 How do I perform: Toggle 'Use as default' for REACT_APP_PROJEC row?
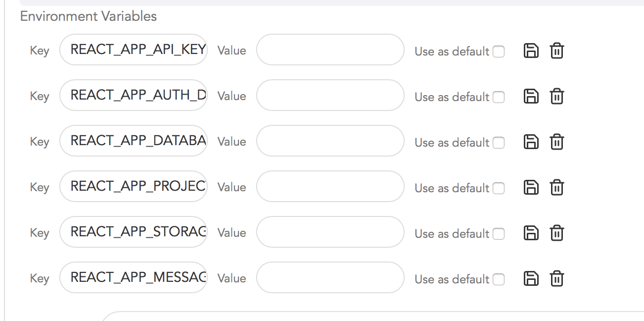[499, 188]
